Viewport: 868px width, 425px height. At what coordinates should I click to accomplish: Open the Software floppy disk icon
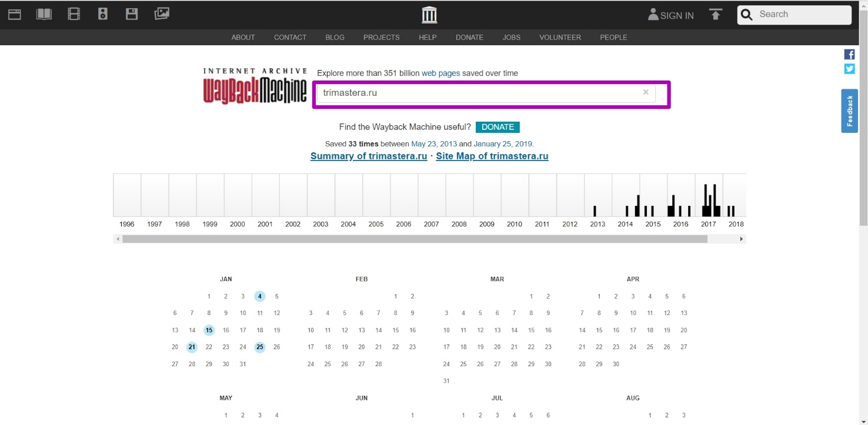pyautogui.click(x=132, y=14)
